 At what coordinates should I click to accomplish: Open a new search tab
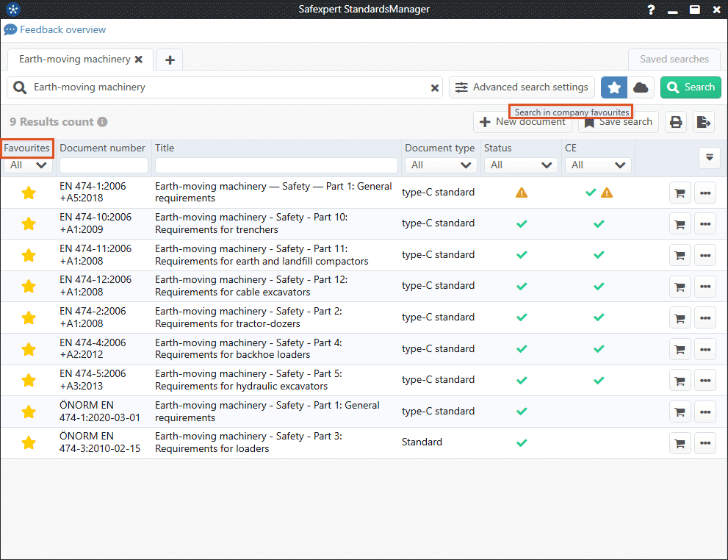pos(170,60)
